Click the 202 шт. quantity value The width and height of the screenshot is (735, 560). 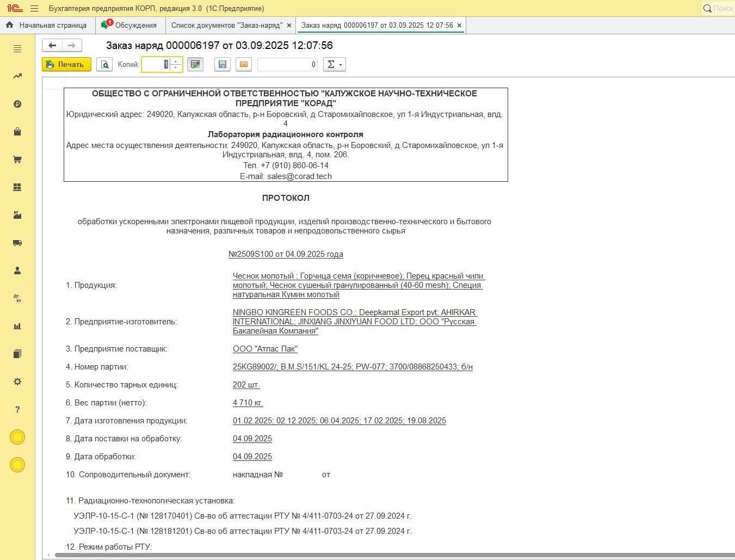pyautogui.click(x=246, y=385)
